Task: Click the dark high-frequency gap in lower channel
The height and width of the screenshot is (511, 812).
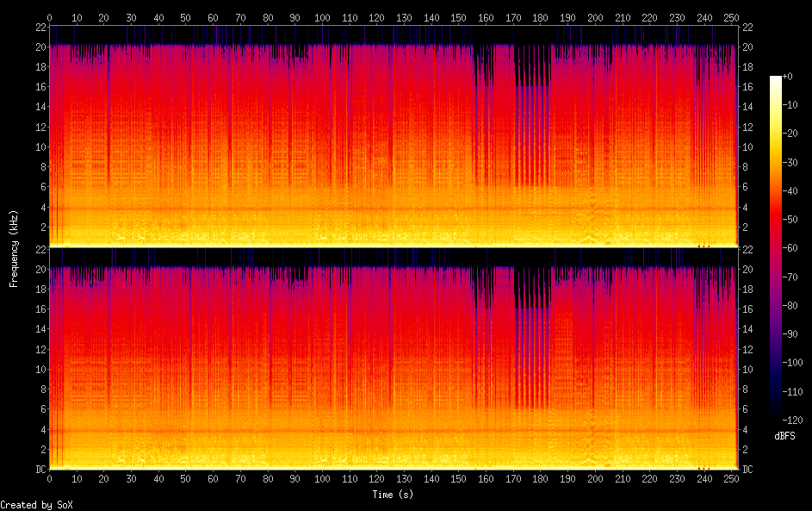Action: 532,287
